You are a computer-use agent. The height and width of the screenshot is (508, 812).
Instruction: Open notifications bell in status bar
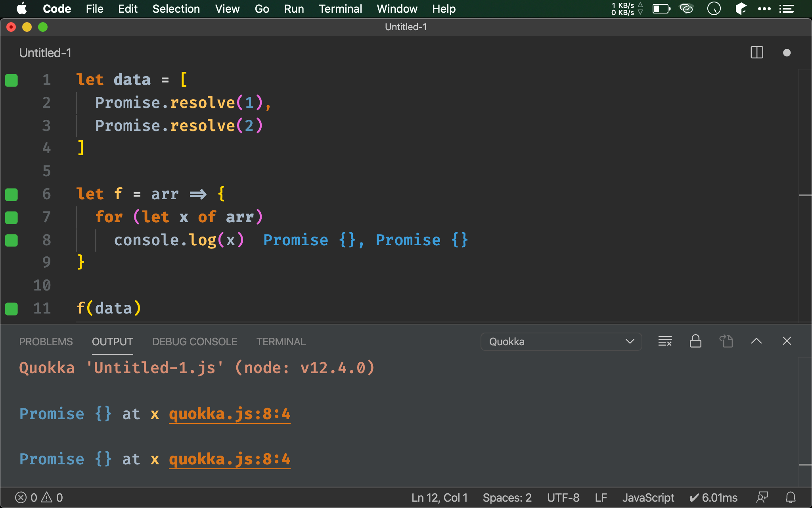[x=791, y=498]
